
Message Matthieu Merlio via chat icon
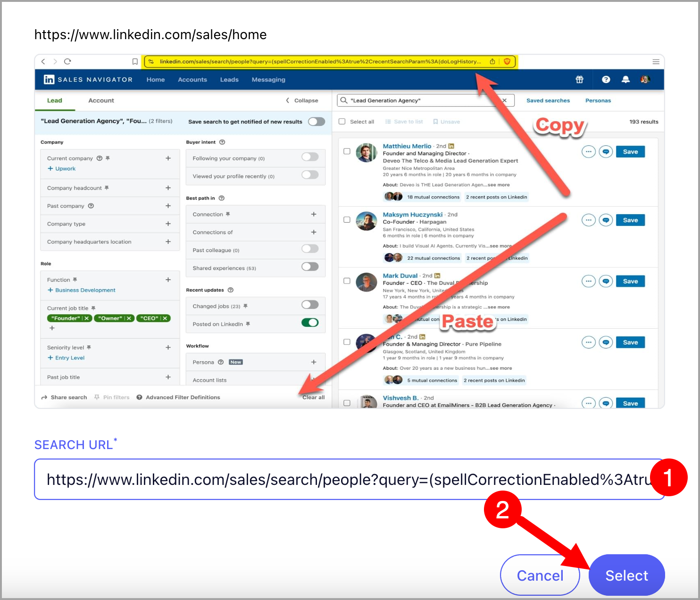click(x=606, y=152)
